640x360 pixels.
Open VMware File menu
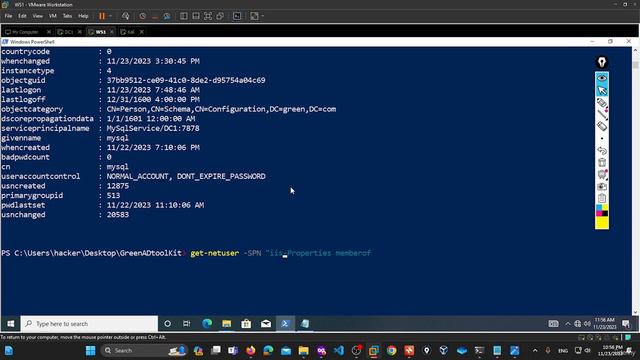(8, 16)
